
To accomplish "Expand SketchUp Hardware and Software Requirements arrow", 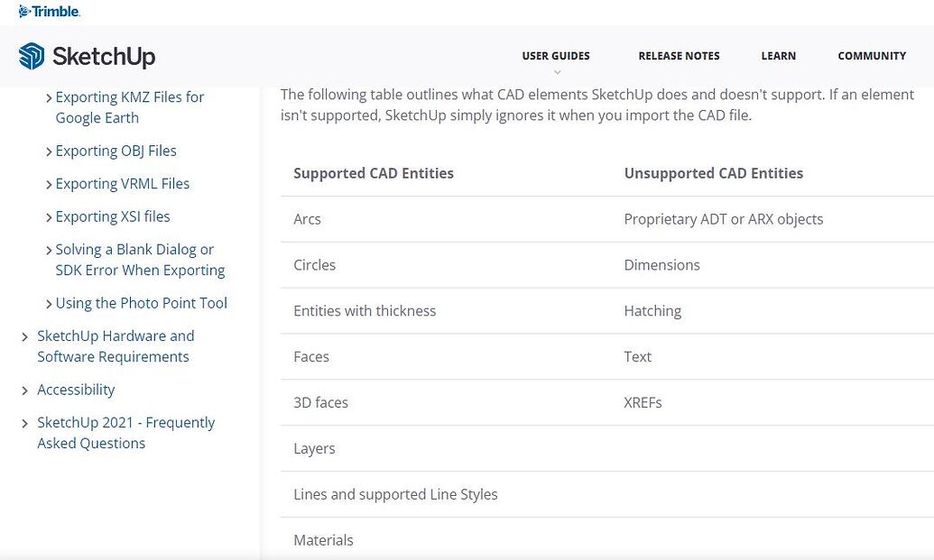I will pos(25,337).
